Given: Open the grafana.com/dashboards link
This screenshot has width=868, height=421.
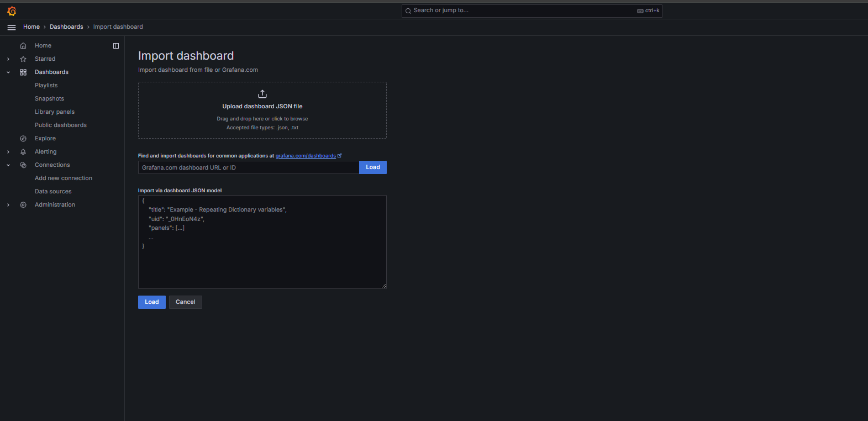Looking at the screenshot, I should point(306,156).
